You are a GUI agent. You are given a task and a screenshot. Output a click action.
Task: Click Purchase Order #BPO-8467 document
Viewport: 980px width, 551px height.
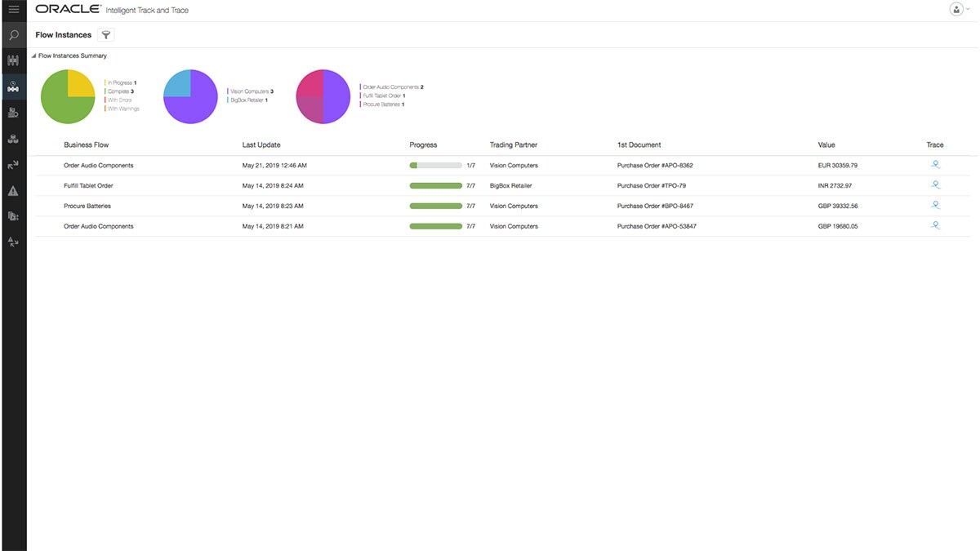[655, 206]
